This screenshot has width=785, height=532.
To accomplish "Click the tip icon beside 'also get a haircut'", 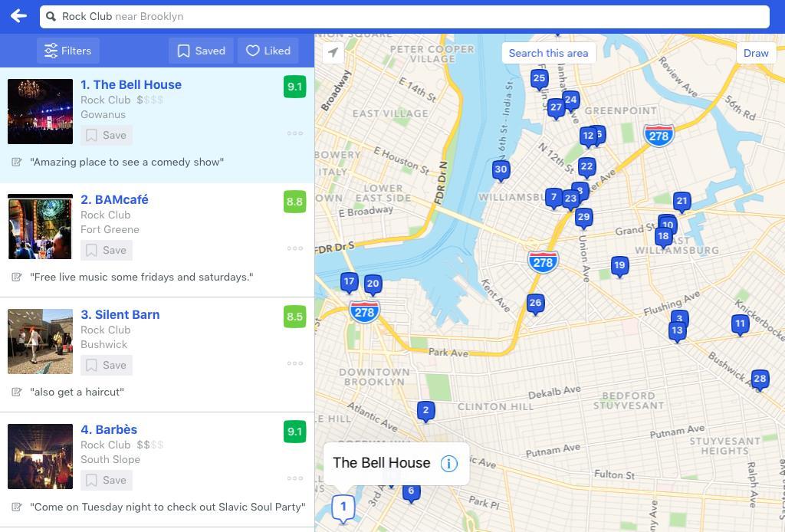I will tap(17, 392).
